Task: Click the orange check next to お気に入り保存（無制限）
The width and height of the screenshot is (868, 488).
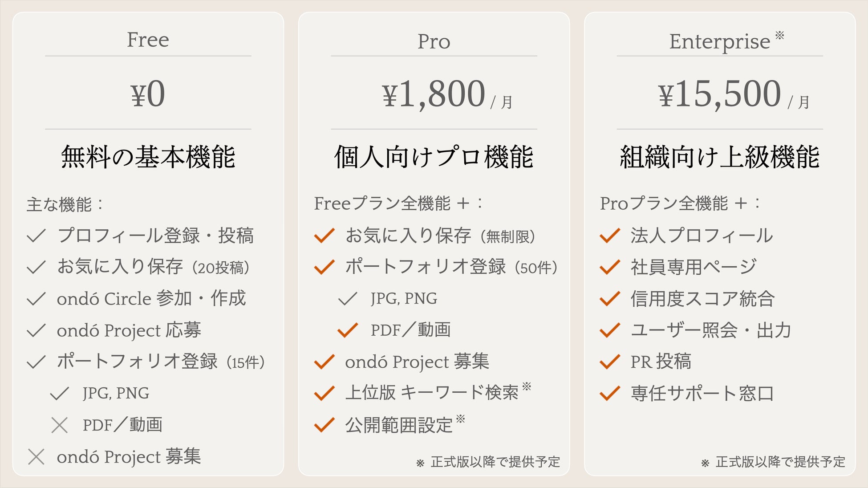Action: coord(324,236)
